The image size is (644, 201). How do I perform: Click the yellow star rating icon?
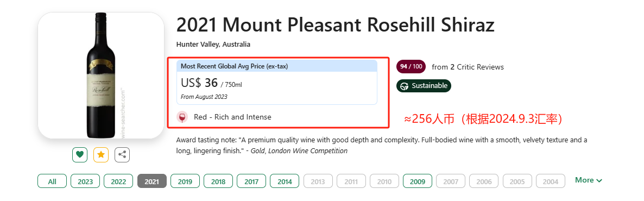coord(100,154)
